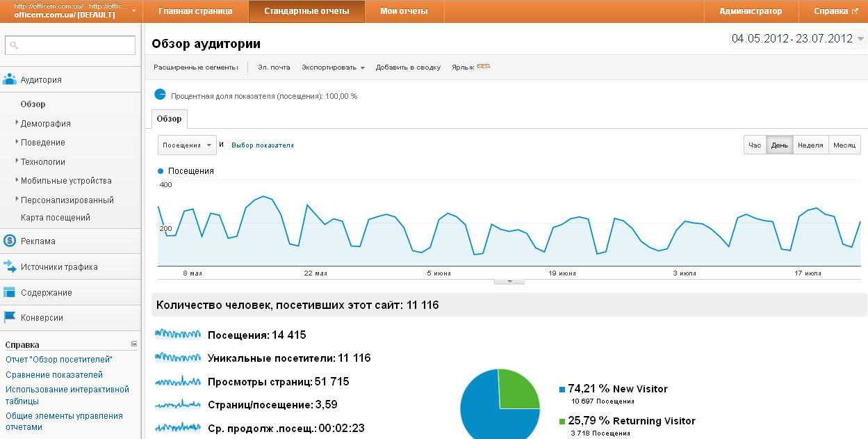
Task: Click the Страниц/посещение sparkline
Action: click(x=178, y=404)
